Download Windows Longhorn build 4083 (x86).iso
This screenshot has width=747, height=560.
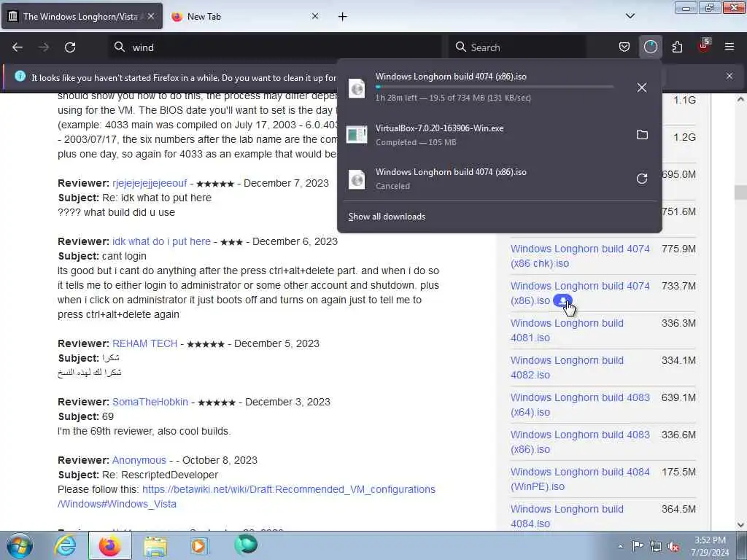click(x=580, y=441)
